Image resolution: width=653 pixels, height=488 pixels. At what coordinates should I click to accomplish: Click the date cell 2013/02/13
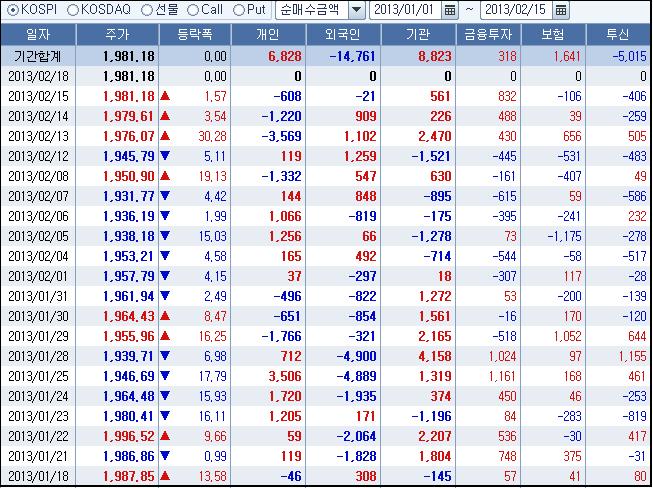pos(38,137)
